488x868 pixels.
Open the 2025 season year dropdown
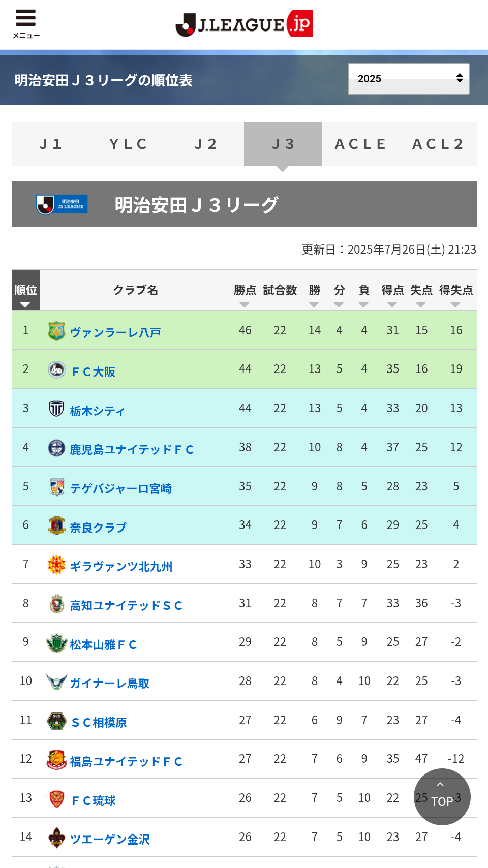pos(408,79)
